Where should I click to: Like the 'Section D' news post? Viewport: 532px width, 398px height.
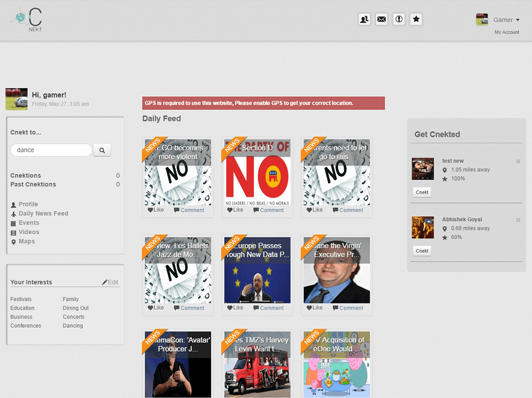pos(235,210)
